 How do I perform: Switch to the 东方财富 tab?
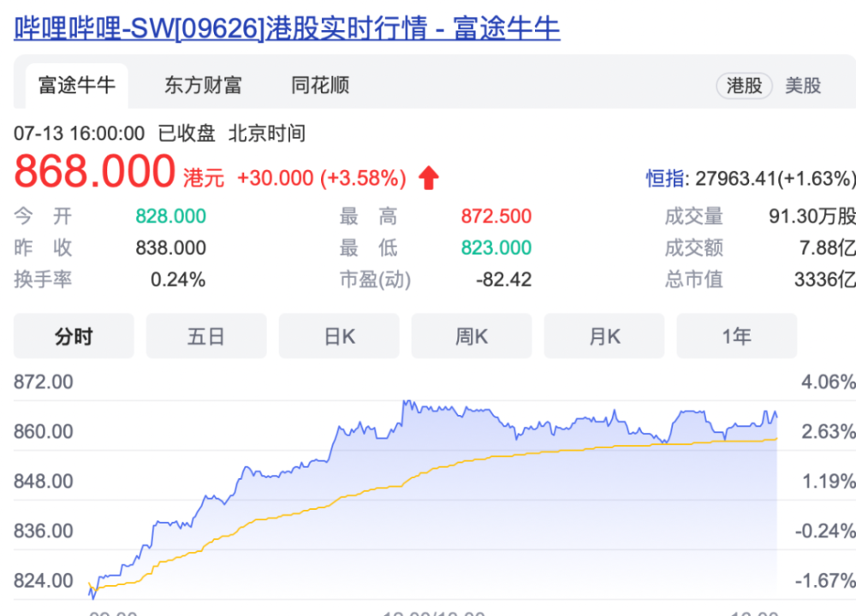tap(203, 86)
